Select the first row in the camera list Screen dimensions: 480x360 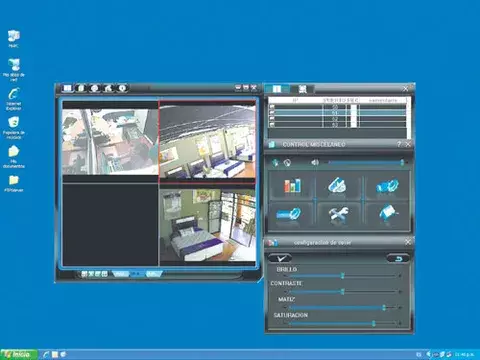point(337,107)
